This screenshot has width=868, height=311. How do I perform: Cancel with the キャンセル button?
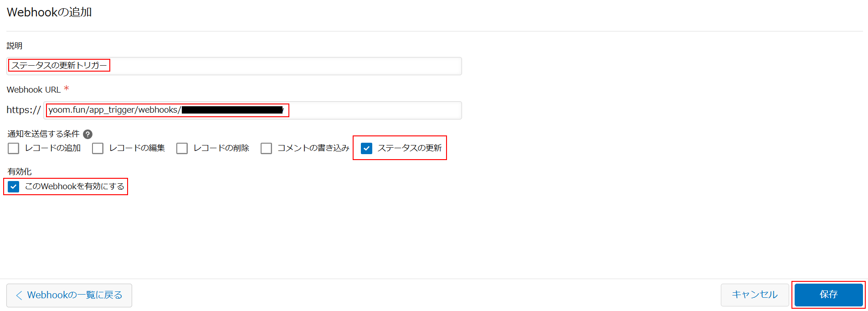coord(755,295)
